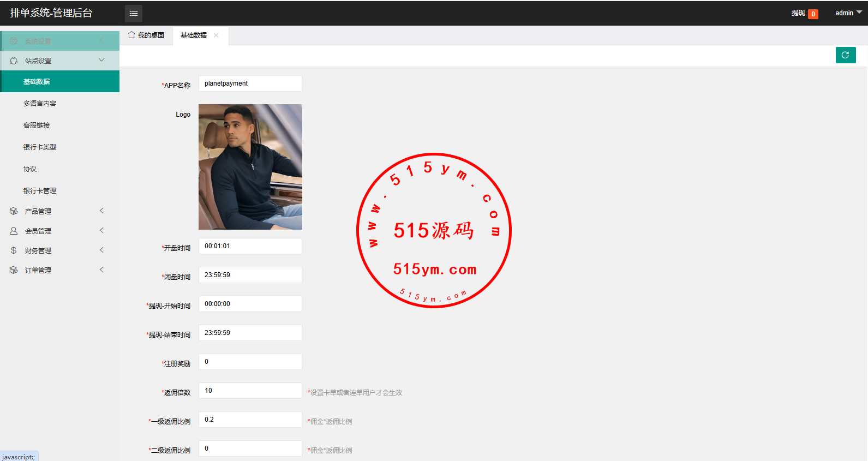The width and height of the screenshot is (868, 461).
Task: Click the 站点设置 icon in sidebar
Action: point(14,61)
